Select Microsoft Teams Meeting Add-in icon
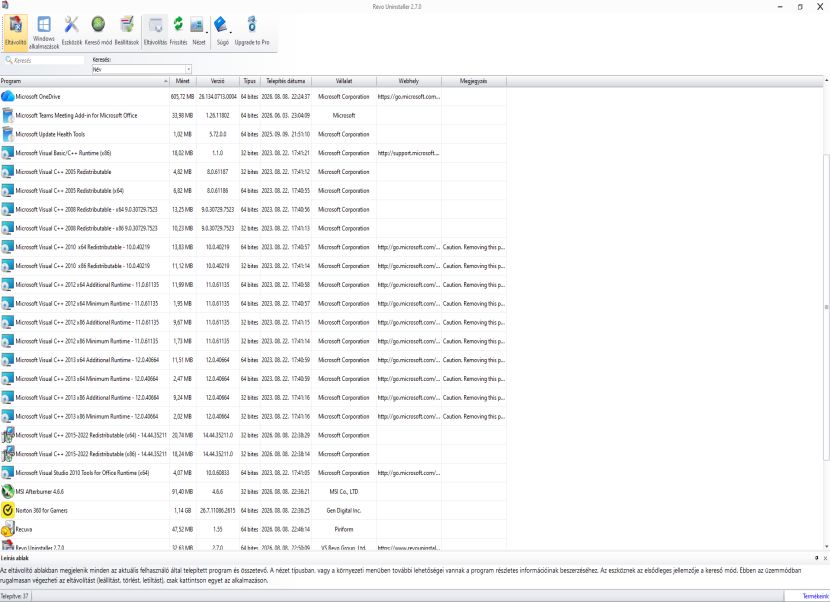The width and height of the screenshot is (830, 602). (7, 115)
